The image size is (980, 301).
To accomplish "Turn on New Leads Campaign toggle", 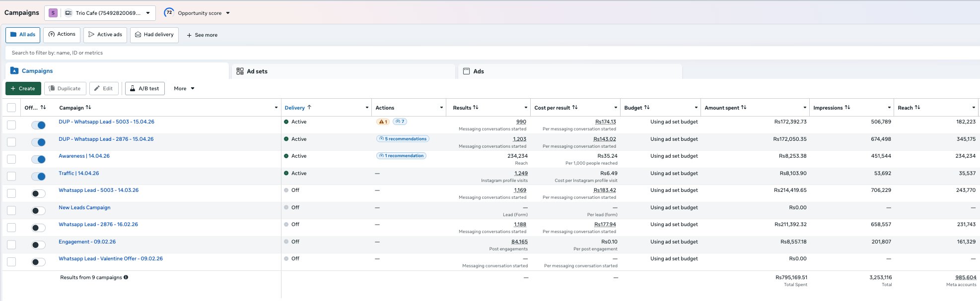I will point(38,211).
